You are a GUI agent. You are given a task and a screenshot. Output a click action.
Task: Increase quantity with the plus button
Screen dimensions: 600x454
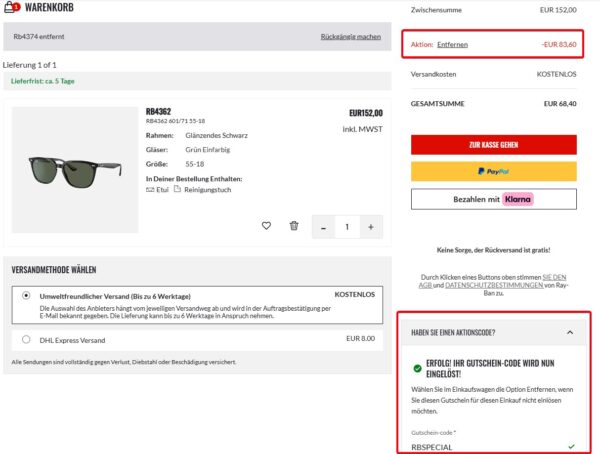click(370, 227)
